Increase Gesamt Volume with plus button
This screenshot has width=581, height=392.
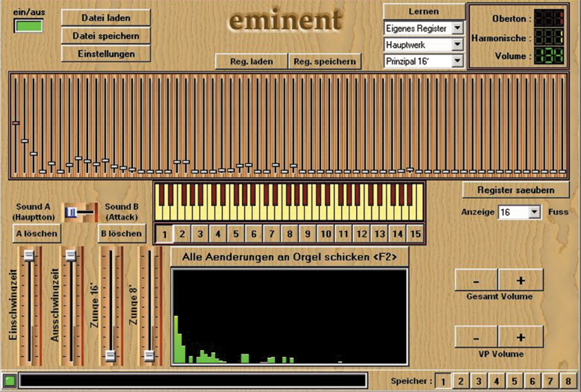pos(521,280)
